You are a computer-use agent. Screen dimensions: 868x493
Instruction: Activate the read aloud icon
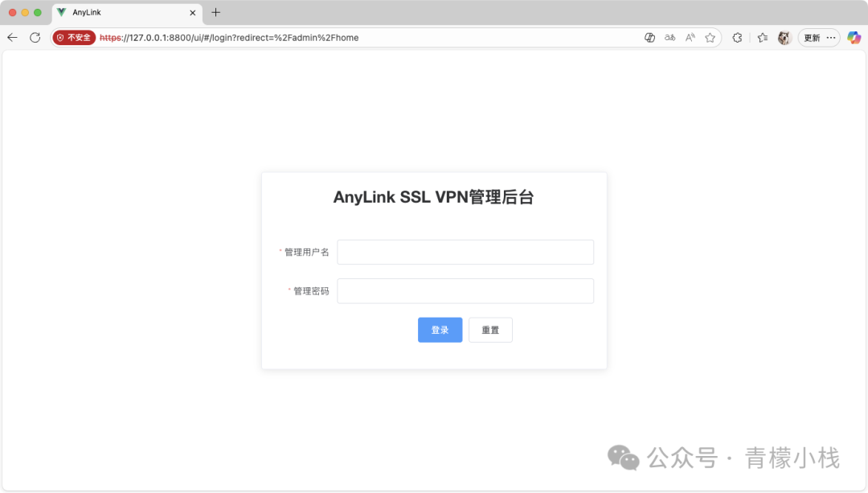point(690,38)
